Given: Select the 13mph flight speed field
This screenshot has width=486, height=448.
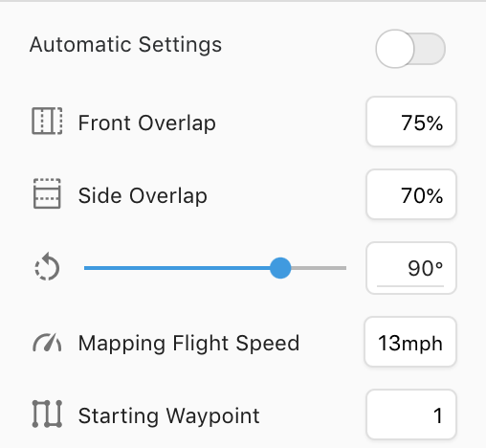Looking at the screenshot, I should (x=410, y=342).
